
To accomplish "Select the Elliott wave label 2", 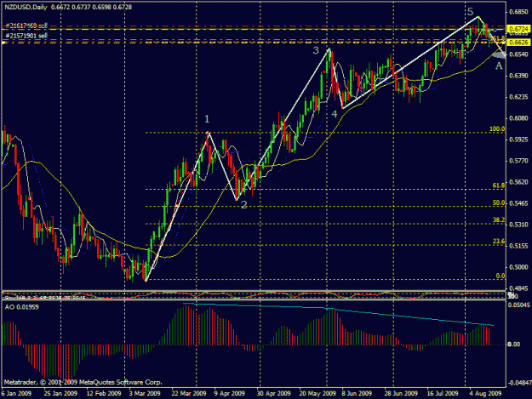I will click(243, 204).
